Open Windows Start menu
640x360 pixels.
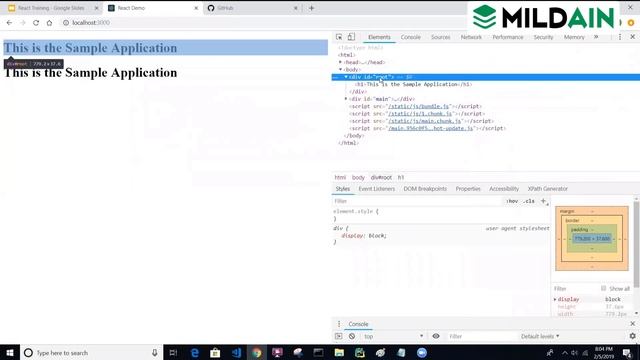point(10,353)
